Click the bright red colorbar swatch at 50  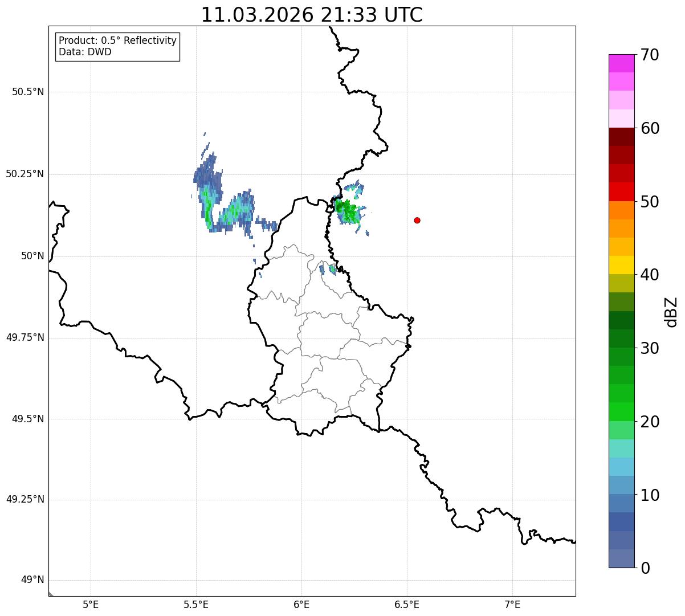(622, 192)
